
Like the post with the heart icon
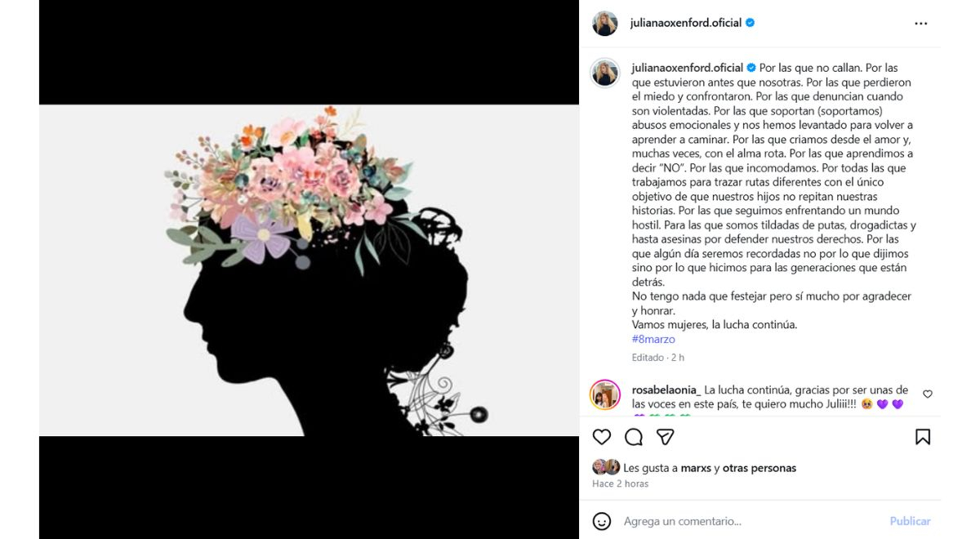coord(602,437)
